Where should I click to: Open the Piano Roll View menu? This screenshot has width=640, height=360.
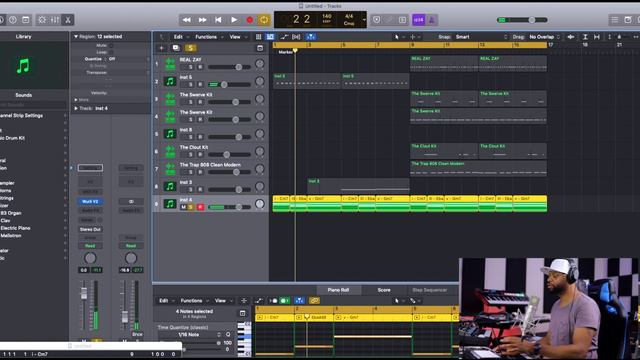coord(220,300)
